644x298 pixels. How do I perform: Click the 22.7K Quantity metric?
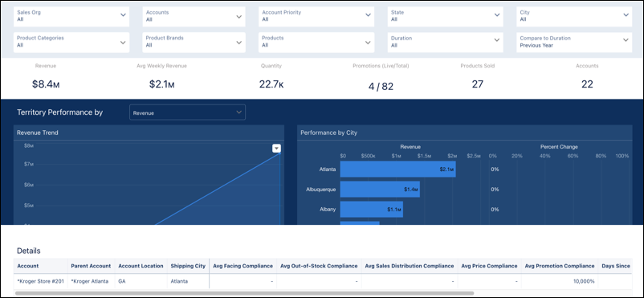pyautogui.click(x=271, y=84)
